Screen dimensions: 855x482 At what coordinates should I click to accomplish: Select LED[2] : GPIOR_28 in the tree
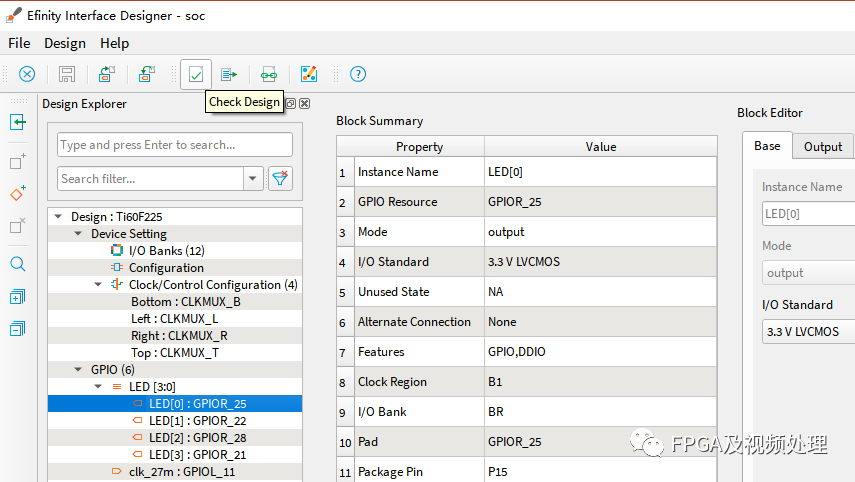click(x=197, y=437)
